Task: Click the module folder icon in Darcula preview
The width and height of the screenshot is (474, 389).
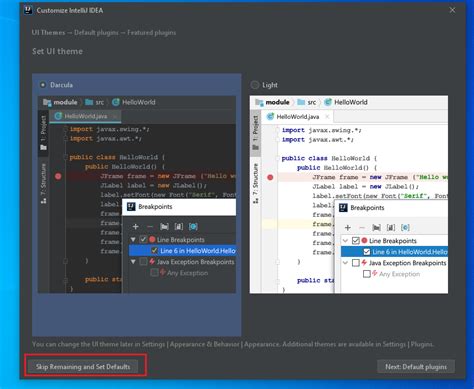Action: point(47,102)
